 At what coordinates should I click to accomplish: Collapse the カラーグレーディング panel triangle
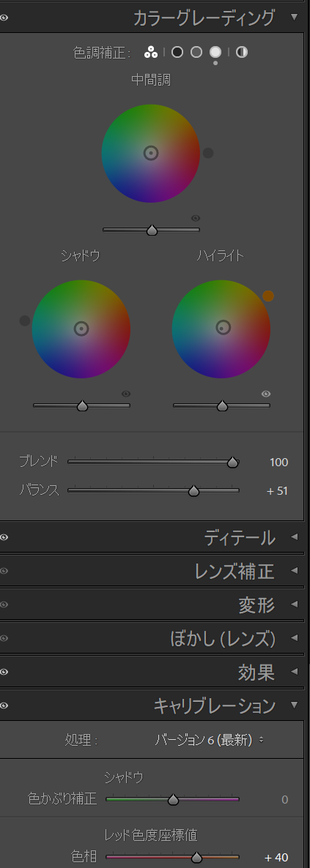click(294, 17)
